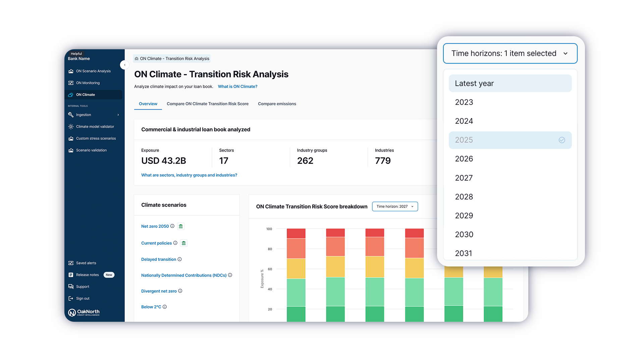Select 2027 in time horizons list

point(510,178)
